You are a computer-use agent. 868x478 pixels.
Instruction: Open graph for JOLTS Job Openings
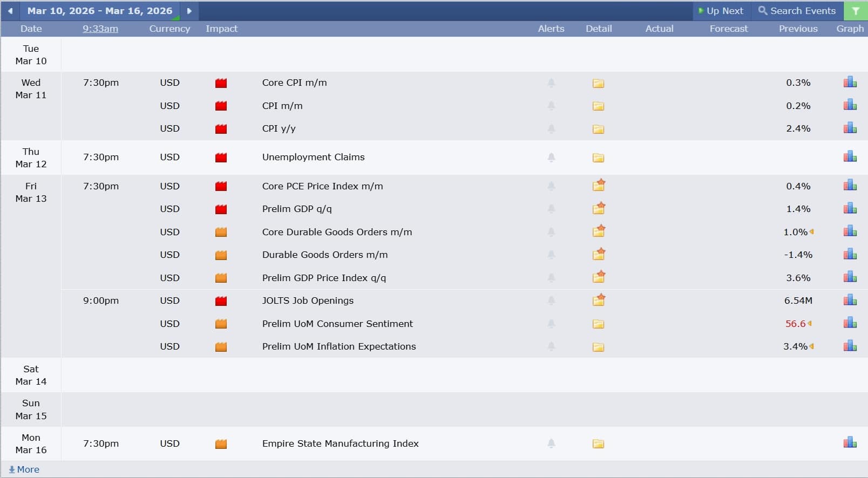(850, 301)
